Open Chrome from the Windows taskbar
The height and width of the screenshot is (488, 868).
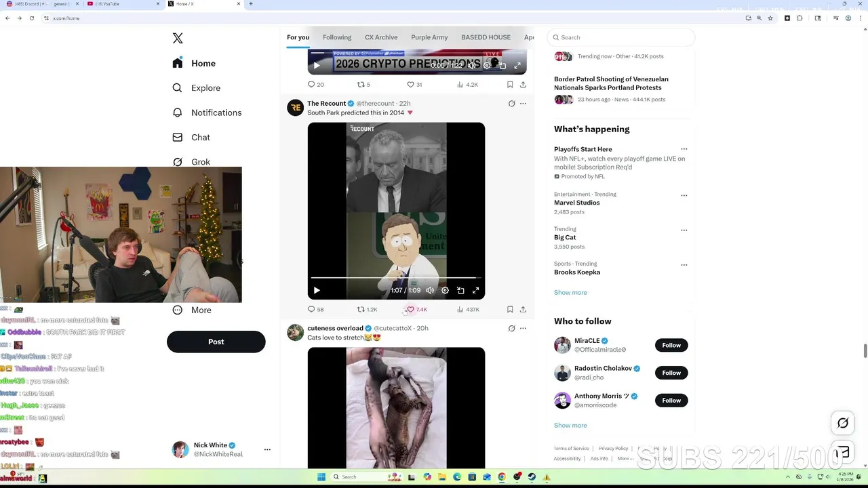(x=502, y=477)
